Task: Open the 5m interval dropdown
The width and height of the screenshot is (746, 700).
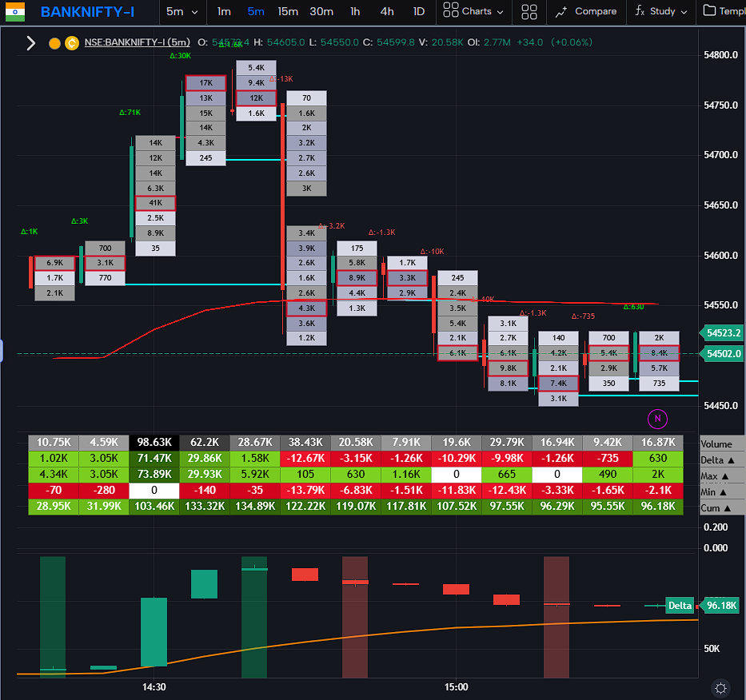Action: [182, 12]
